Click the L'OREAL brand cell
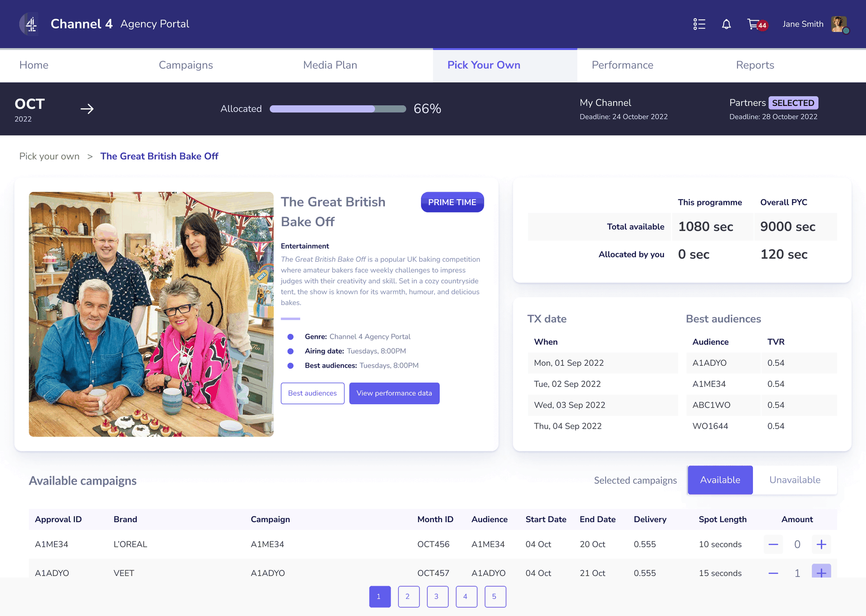The width and height of the screenshot is (866, 616). pos(130,544)
